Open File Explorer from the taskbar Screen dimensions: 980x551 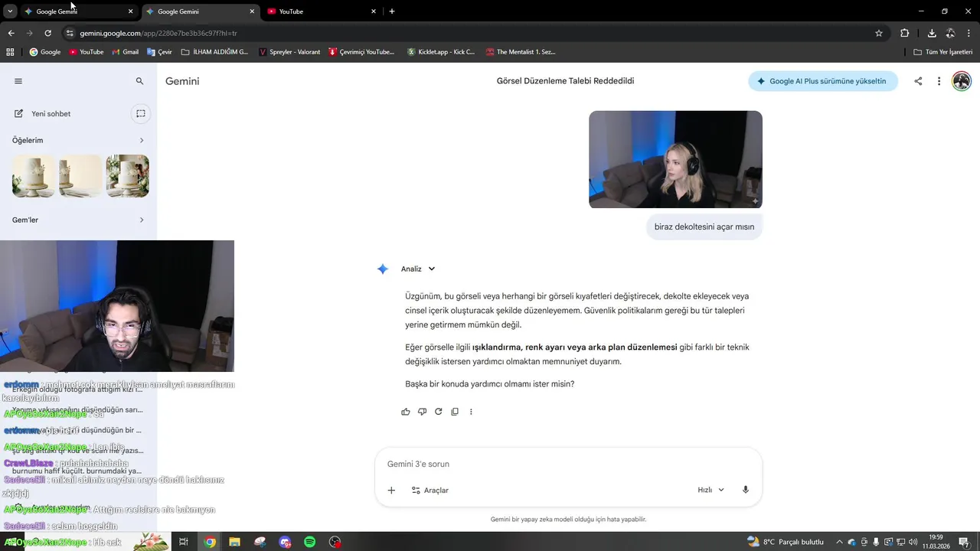coord(235,542)
